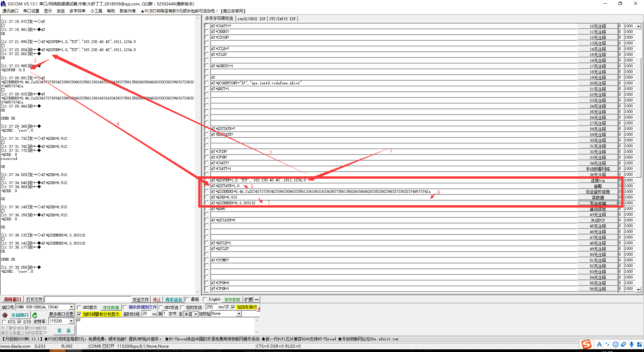Click the green refresh ports icon
Image resolution: width=644 pixels, height=352 pixels.
coord(35,315)
